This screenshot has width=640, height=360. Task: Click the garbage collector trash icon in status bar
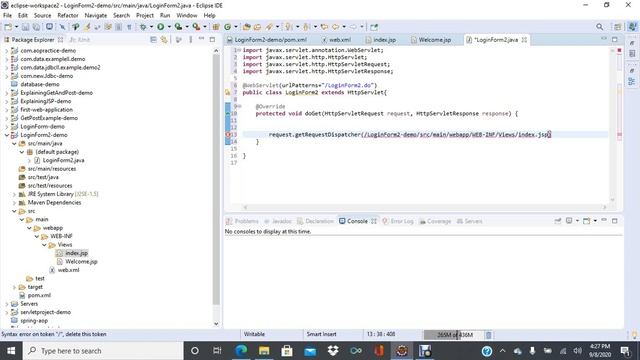(x=489, y=335)
